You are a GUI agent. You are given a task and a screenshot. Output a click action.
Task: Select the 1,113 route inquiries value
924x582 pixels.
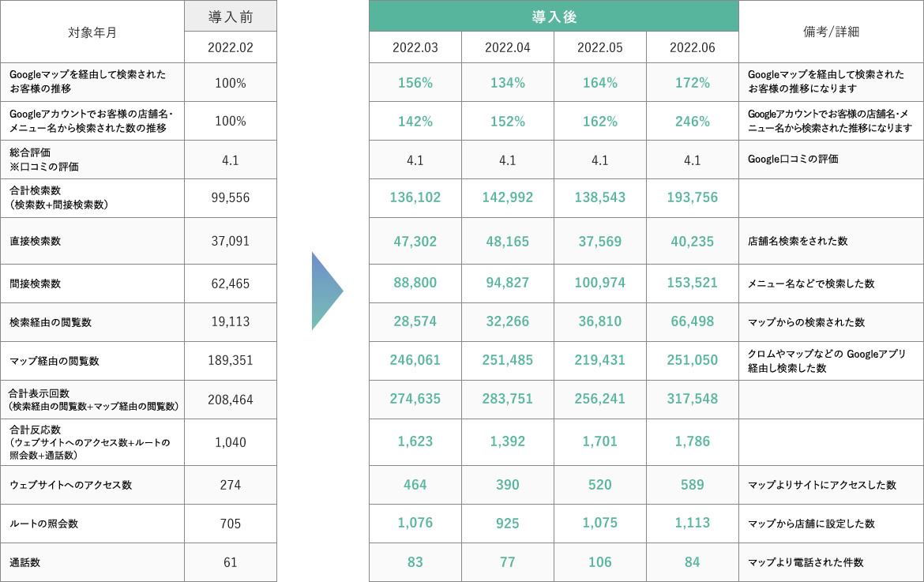click(x=693, y=523)
